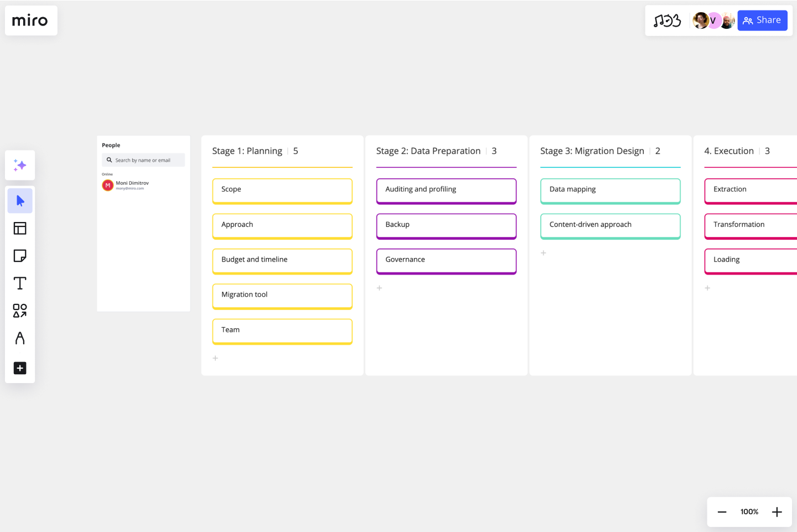Add a card under the Execution column

click(708, 288)
